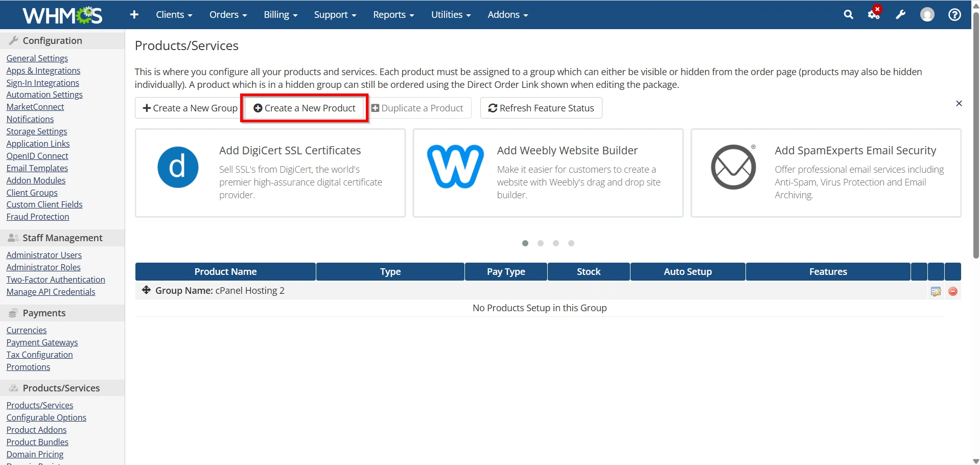Expand the Orders menu
980x465 pixels.
click(228, 15)
